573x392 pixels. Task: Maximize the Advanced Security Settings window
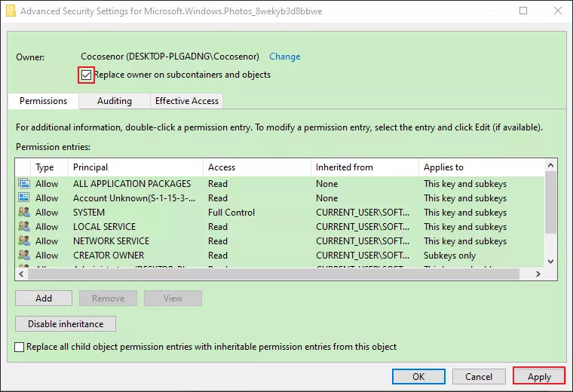click(x=523, y=11)
